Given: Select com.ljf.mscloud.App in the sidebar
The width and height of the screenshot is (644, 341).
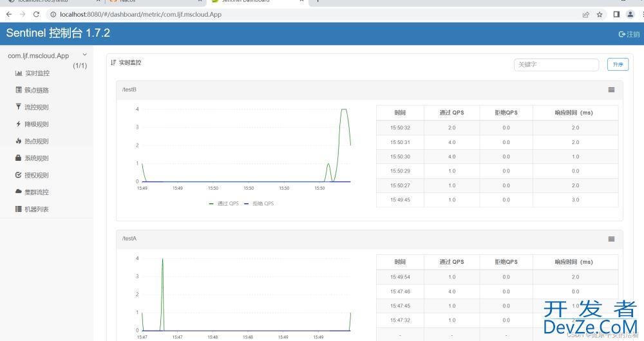Looking at the screenshot, I should [38, 55].
